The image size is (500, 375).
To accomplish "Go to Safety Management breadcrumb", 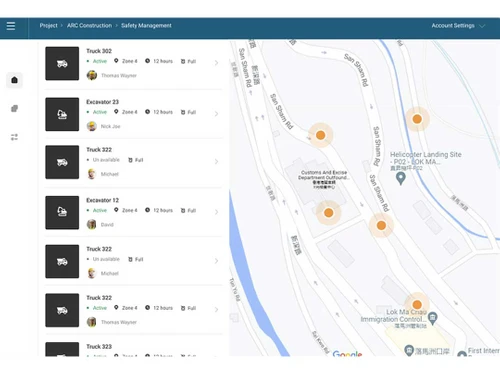I will click(x=146, y=26).
